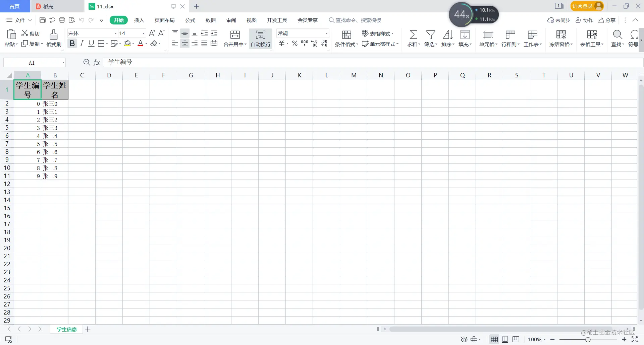The image size is (644, 345).
Task: Toggle Italic formatting
Action: click(x=82, y=44)
